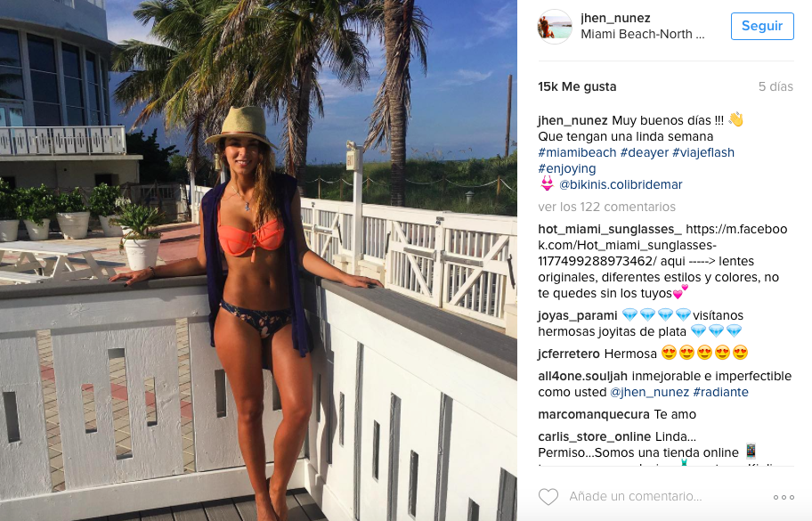The height and width of the screenshot is (521, 812).
Task: Like the post with the heart icon
Action: click(x=548, y=497)
